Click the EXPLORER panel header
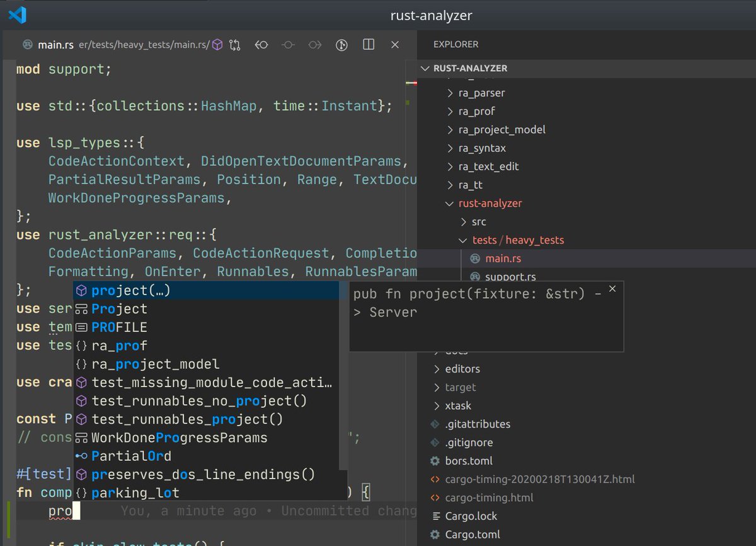This screenshot has height=546, width=756. 456,45
